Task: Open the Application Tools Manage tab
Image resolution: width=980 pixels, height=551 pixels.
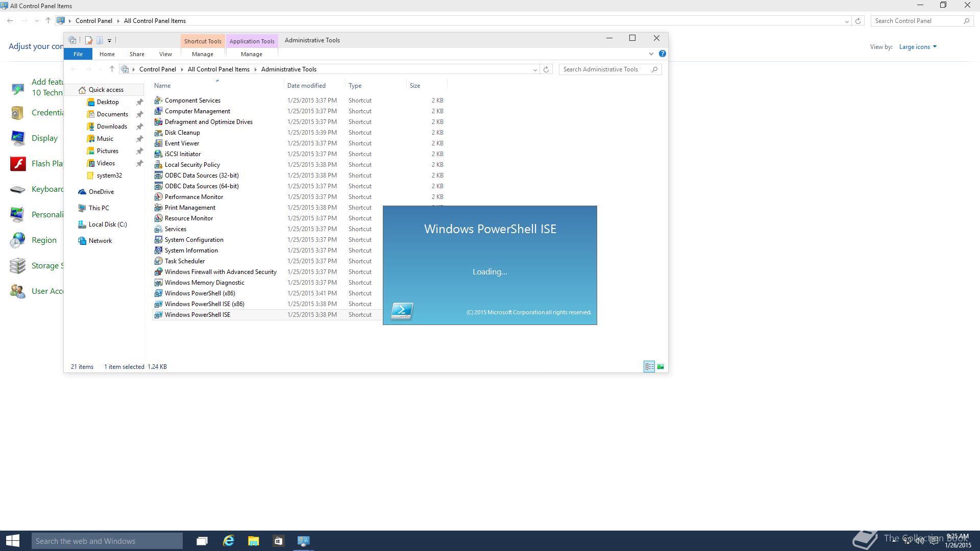Action: [x=251, y=54]
